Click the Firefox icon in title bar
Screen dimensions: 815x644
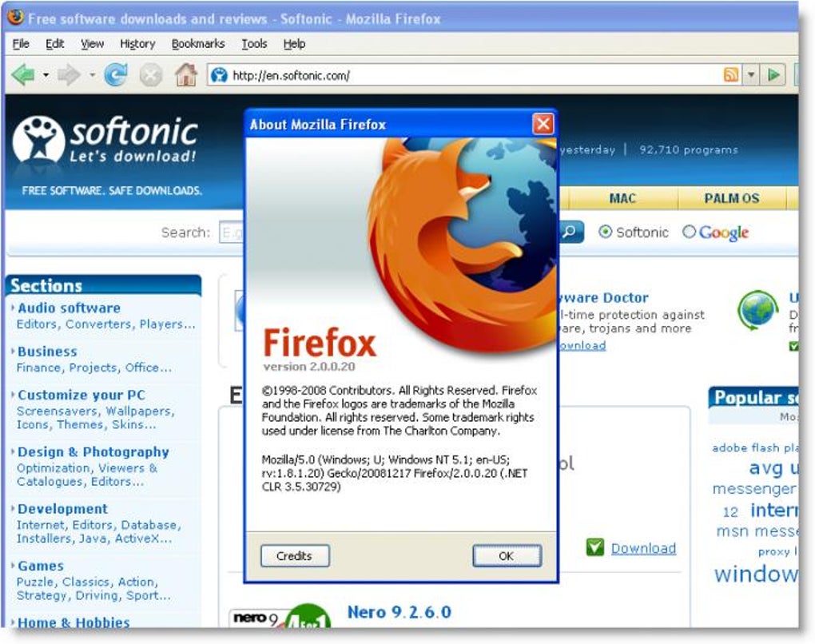tap(16, 17)
